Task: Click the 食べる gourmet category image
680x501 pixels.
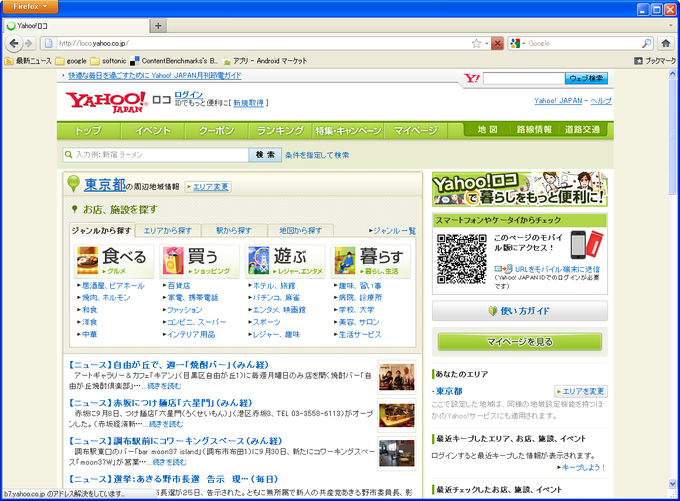Action: pos(88,260)
